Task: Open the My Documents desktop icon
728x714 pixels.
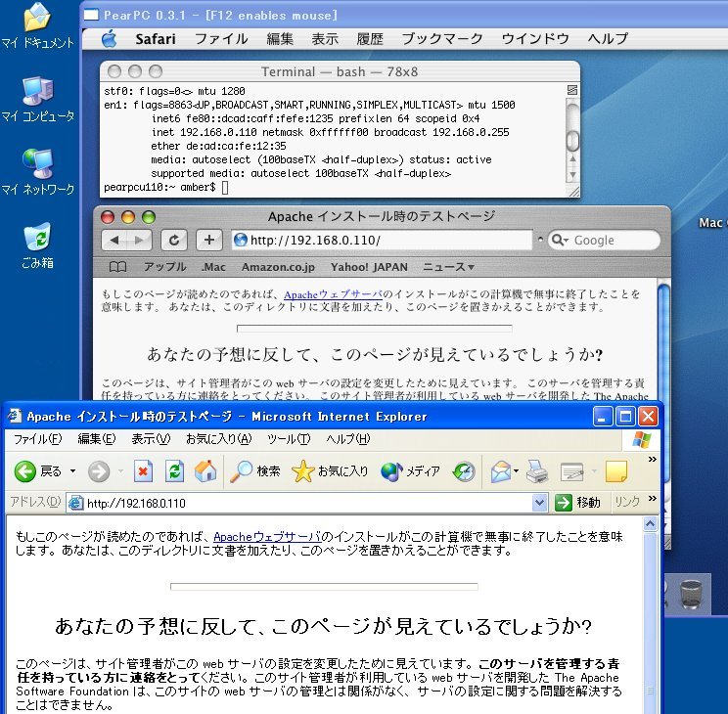Action: [37, 26]
